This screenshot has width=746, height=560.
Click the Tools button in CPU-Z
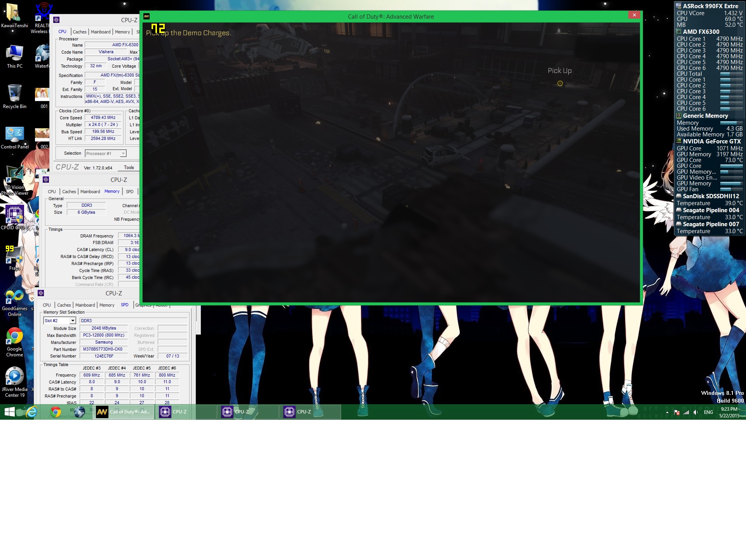[x=129, y=167]
